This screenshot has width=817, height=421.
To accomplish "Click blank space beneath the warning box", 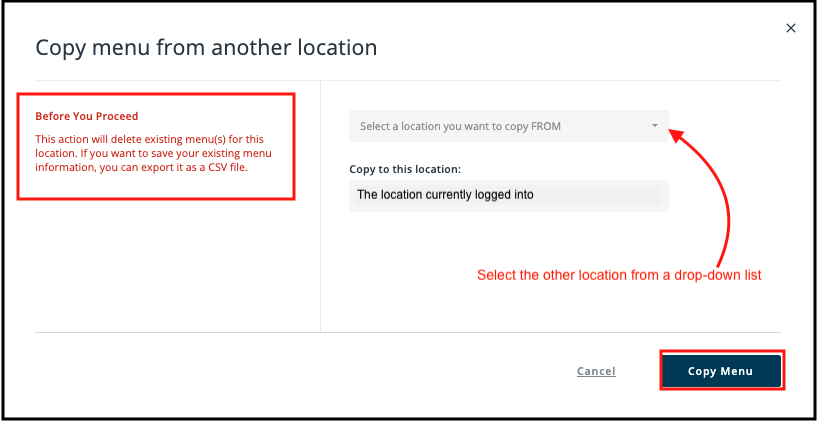I will 156,263.
